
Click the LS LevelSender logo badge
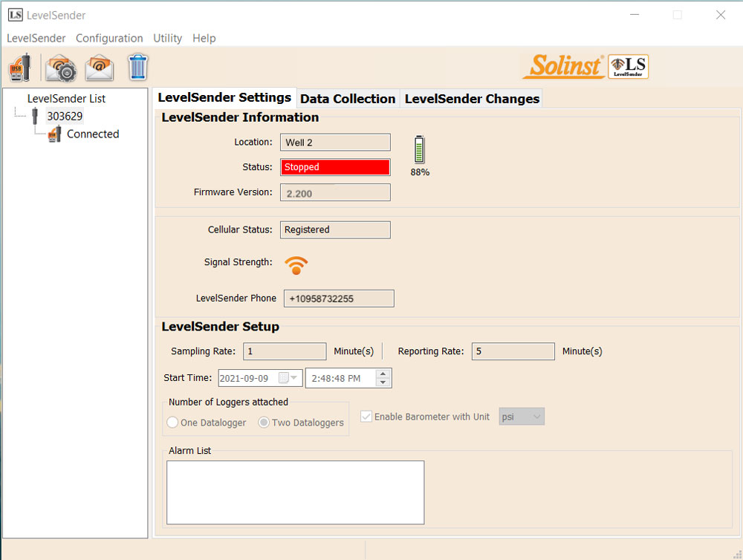pyautogui.click(x=628, y=66)
